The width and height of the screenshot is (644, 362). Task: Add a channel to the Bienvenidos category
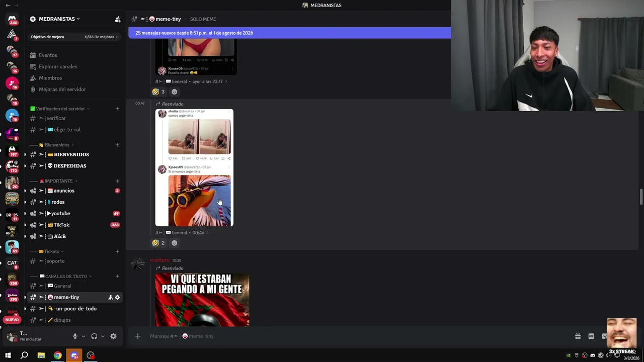coord(117,145)
